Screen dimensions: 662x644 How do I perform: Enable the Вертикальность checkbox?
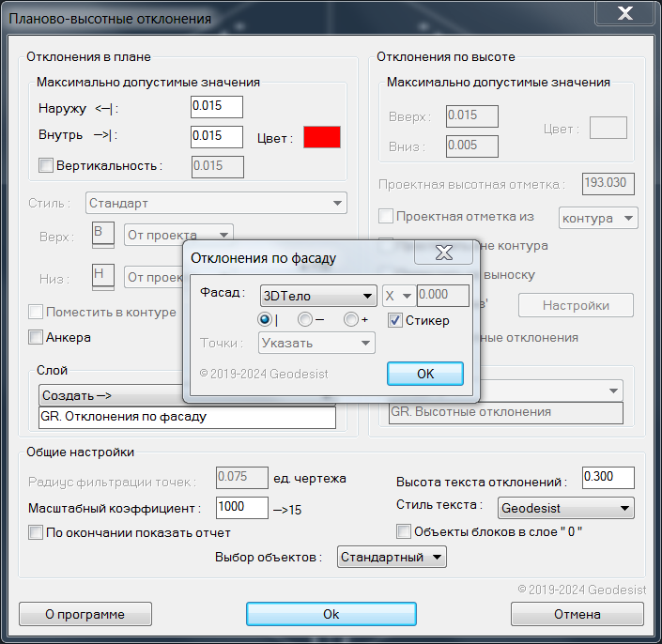click(x=46, y=166)
